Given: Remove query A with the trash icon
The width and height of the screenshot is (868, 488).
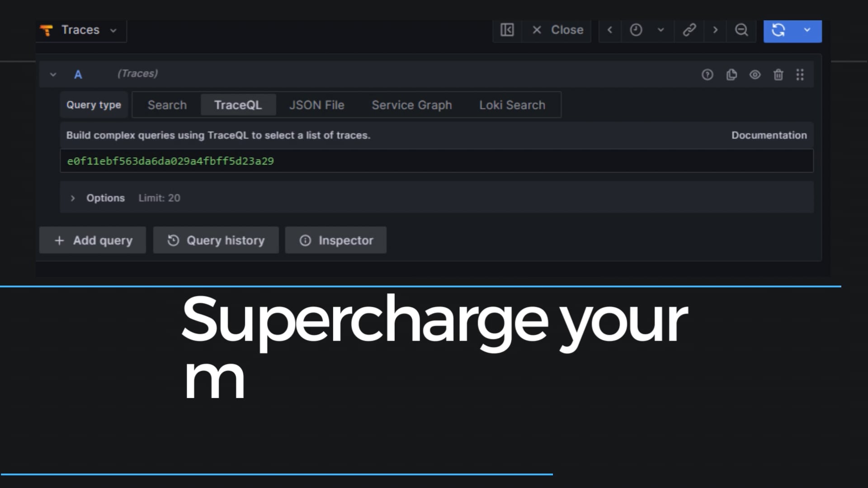Looking at the screenshot, I should tap(778, 75).
